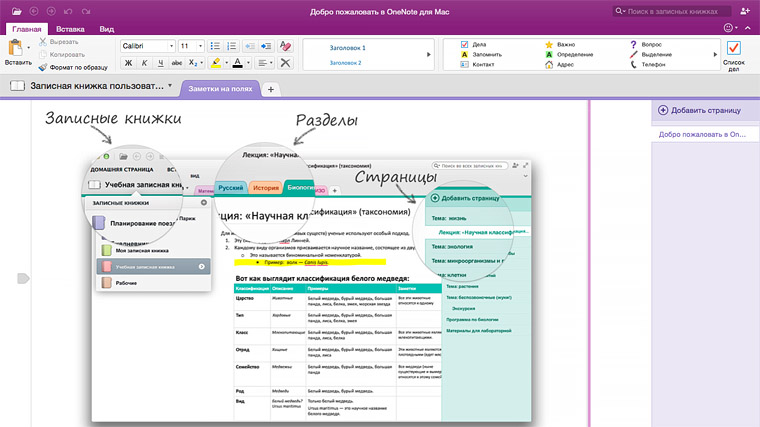760x427 pixels.
Task: Click the Format Painter brush icon
Action: (x=43, y=68)
